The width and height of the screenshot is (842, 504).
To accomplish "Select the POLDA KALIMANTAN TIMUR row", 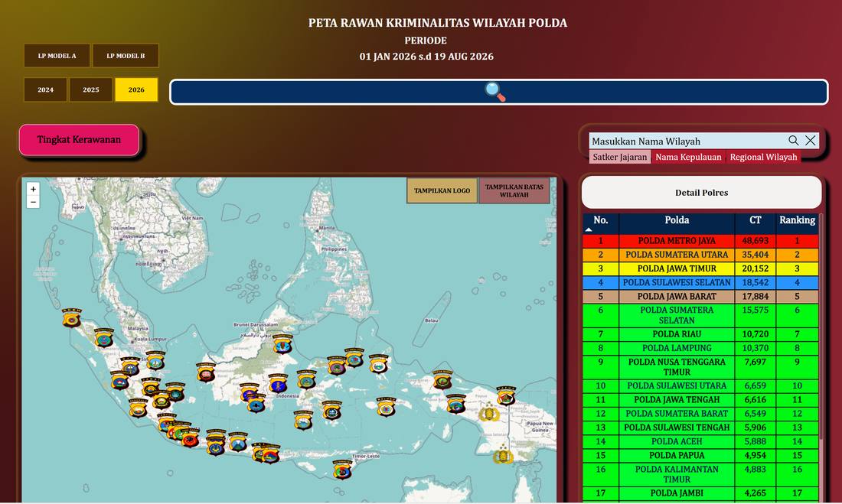I will pos(700,474).
